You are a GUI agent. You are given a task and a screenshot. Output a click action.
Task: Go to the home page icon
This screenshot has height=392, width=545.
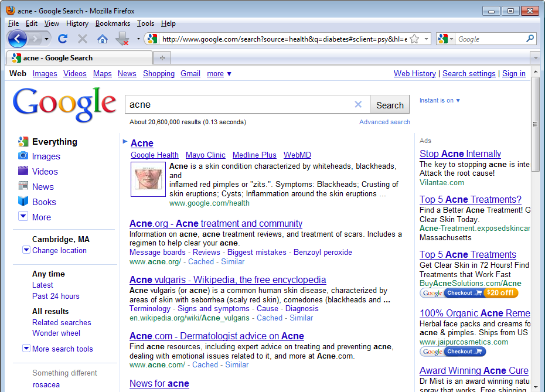coord(102,39)
